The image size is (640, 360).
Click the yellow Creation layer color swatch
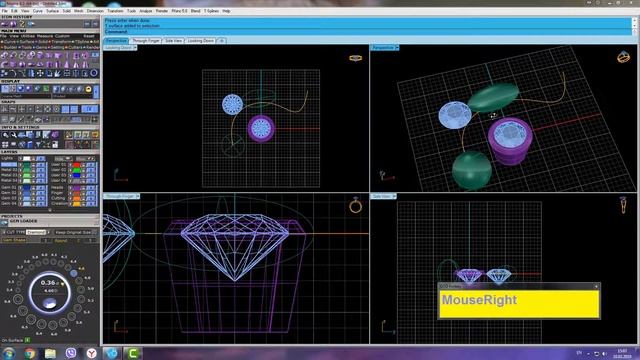click(76, 203)
